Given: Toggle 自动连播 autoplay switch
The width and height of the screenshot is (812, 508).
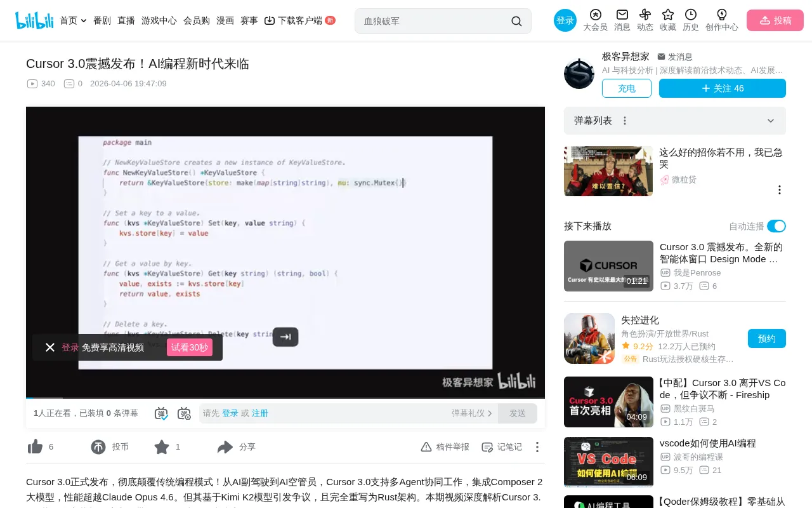Looking at the screenshot, I should 776,226.
